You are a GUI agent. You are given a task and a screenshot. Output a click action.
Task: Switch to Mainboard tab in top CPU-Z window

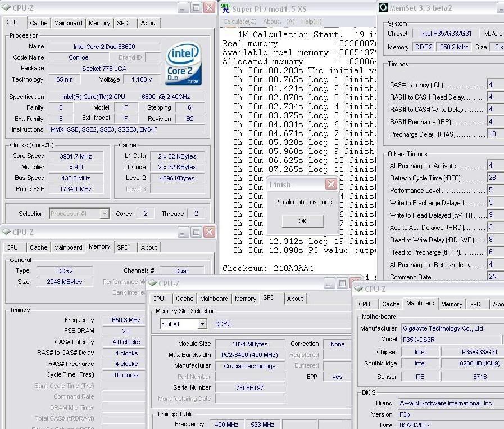(68, 23)
